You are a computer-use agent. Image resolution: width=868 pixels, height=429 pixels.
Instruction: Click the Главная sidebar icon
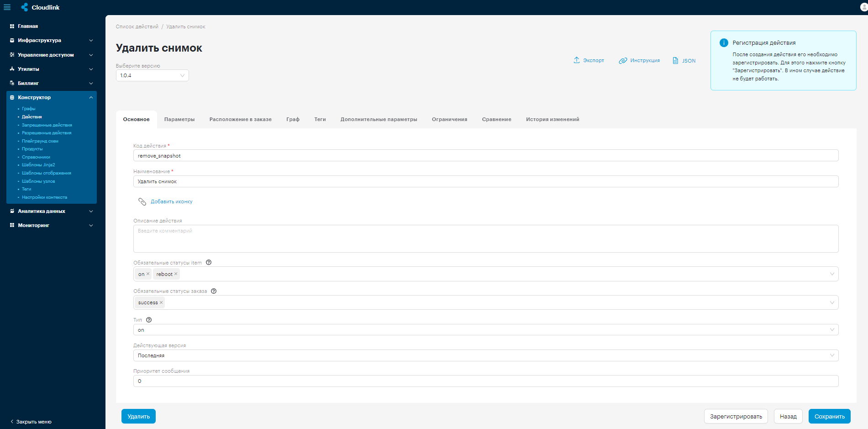click(x=12, y=26)
